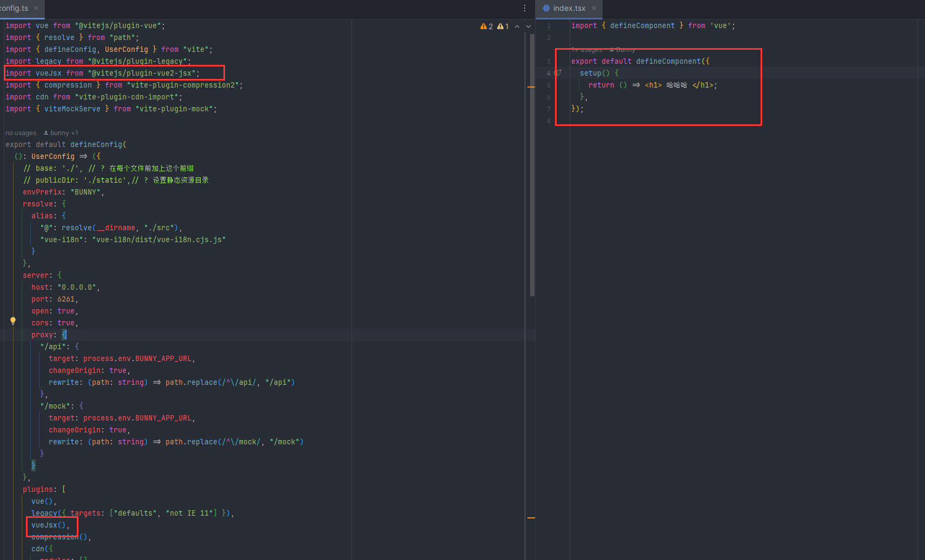
Task: Click line number 3 in index.tsx gutter
Action: (549, 62)
